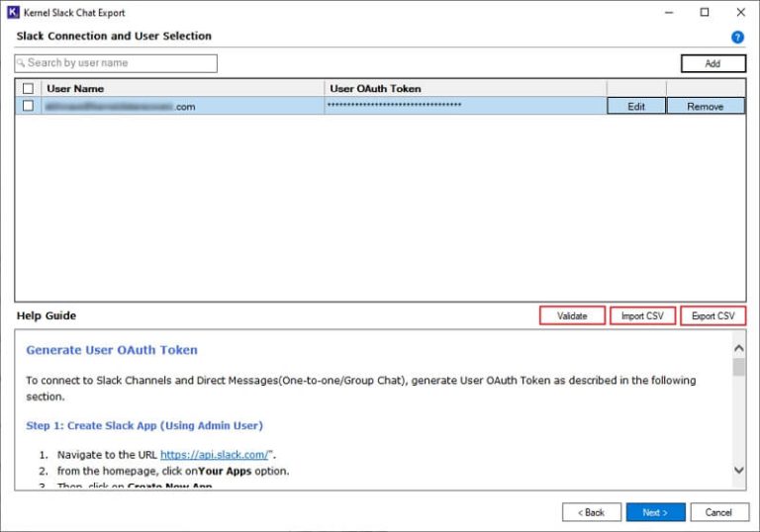Image resolution: width=760 pixels, height=532 pixels.
Task: Validate the user OAuth token
Action: (572, 316)
